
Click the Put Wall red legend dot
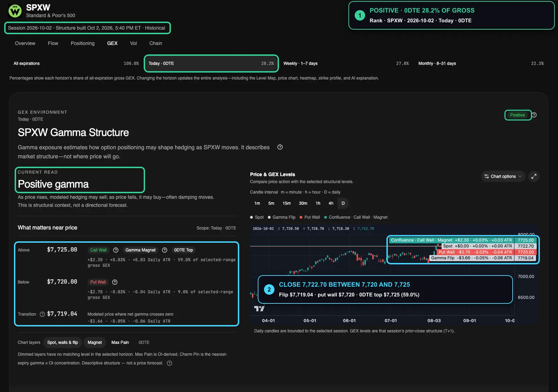301,217
